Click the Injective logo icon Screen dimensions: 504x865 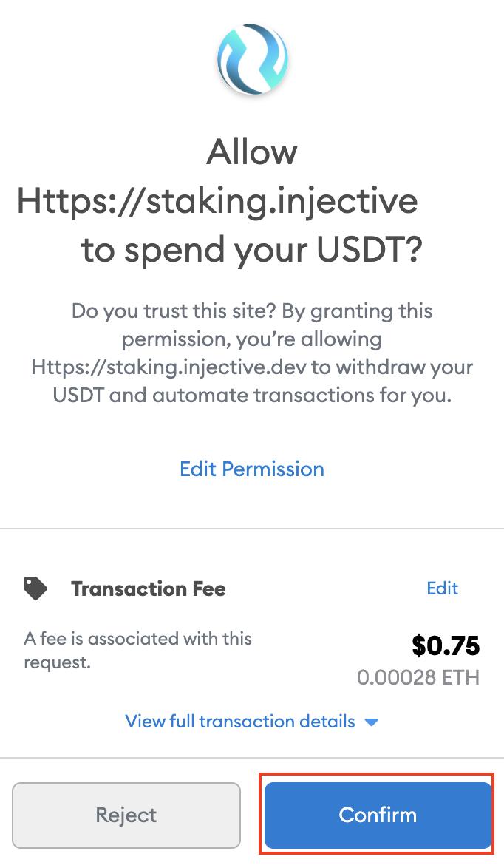[252, 58]
